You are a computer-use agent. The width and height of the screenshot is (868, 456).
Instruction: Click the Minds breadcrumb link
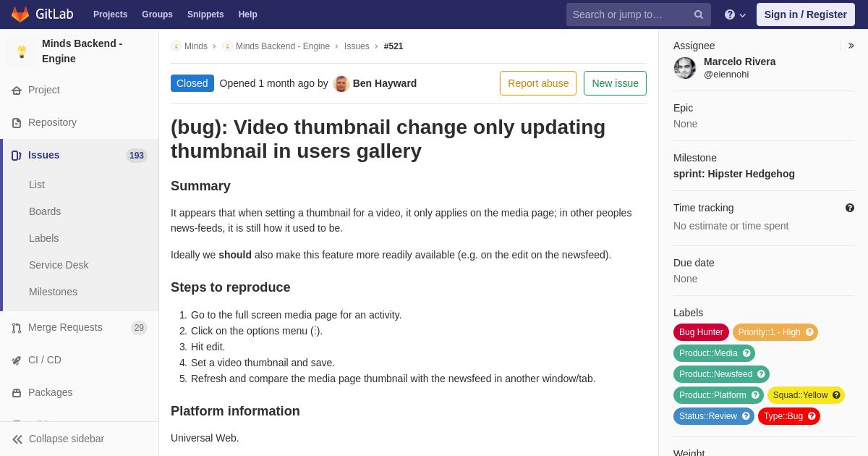coord(196,46)
